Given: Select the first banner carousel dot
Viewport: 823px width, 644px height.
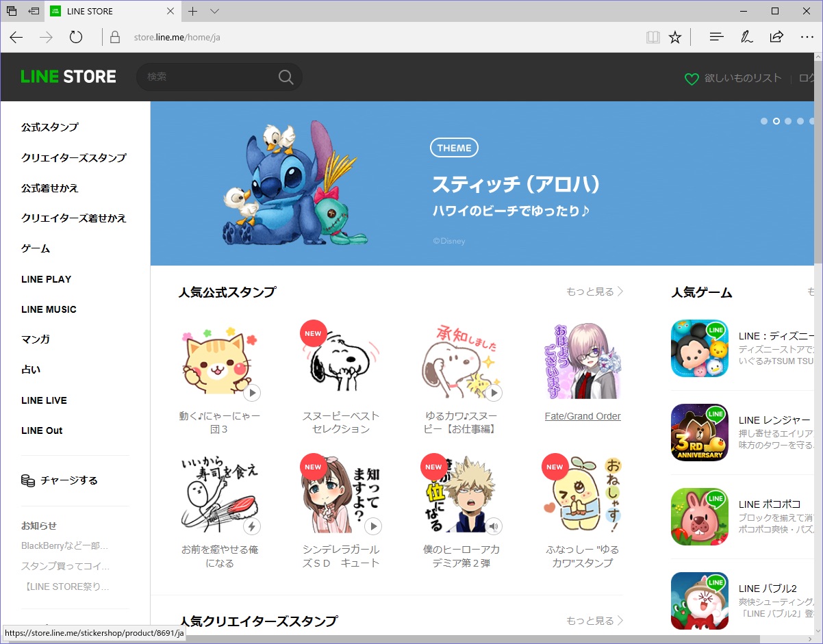Looking at the screenshot, I should point(764,121).
